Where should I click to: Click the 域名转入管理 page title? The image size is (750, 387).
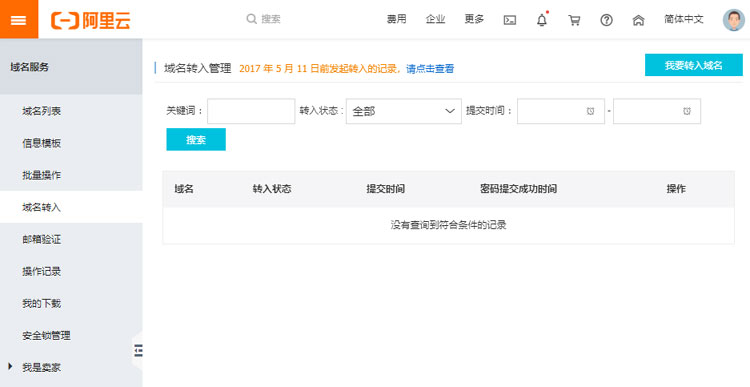(198, 68)
